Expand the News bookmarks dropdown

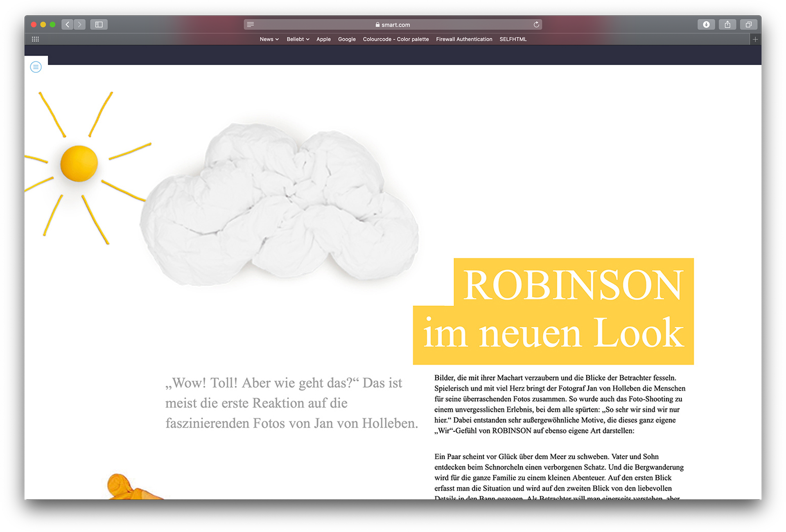[x=269, y=39]
